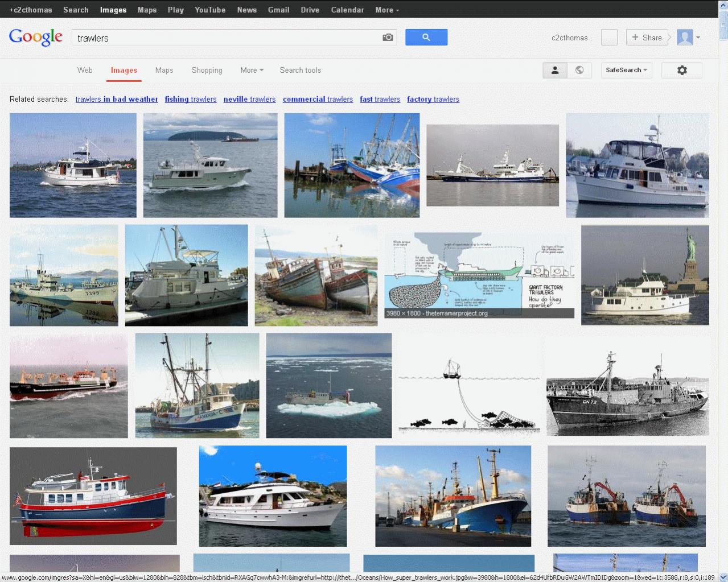
Task: Switch to the Maps tab under search
Action: pyautogui.click(x=164, y=70)
